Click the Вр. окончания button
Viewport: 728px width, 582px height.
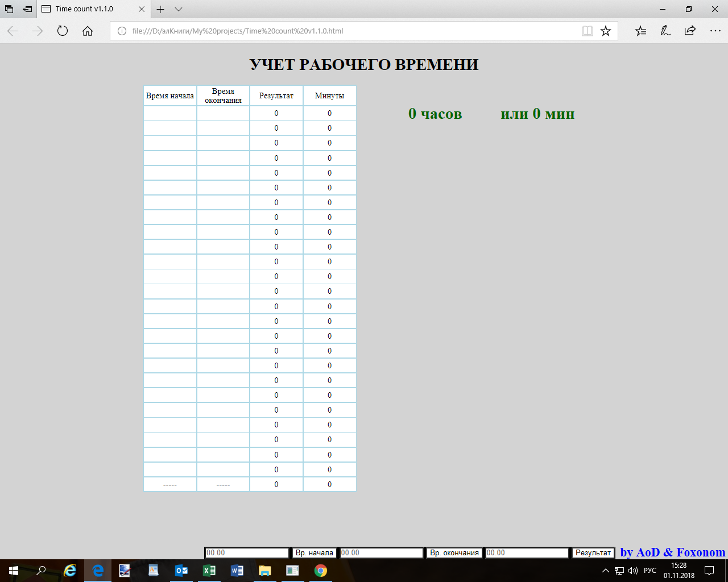[x=454, y=553]
